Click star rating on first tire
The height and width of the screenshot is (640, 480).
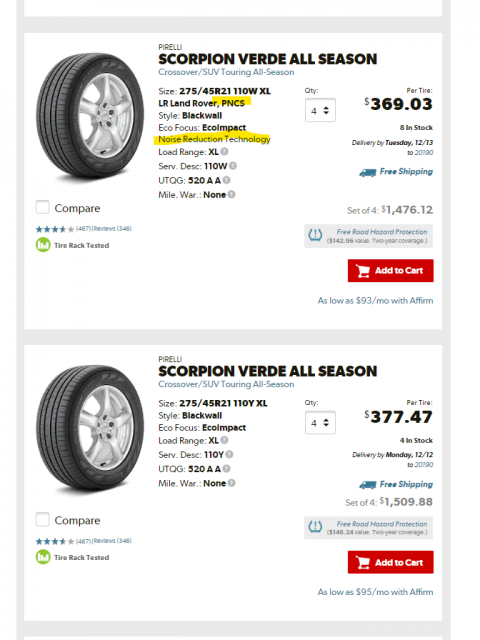click(55, 229)
